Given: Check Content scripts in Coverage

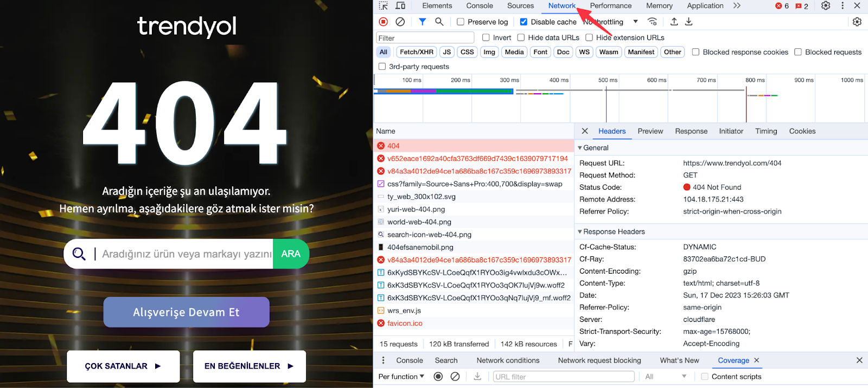Looking at the screenshot, I should coord(705,377).
